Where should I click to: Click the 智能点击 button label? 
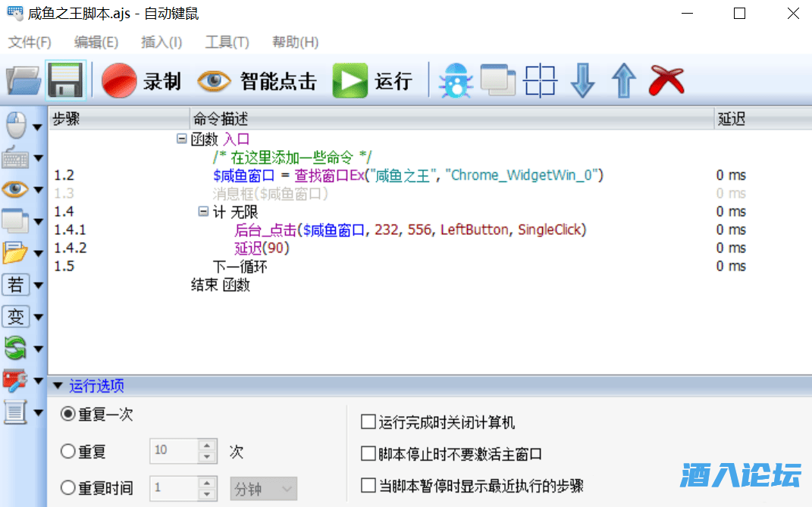(x=278, y=81)
